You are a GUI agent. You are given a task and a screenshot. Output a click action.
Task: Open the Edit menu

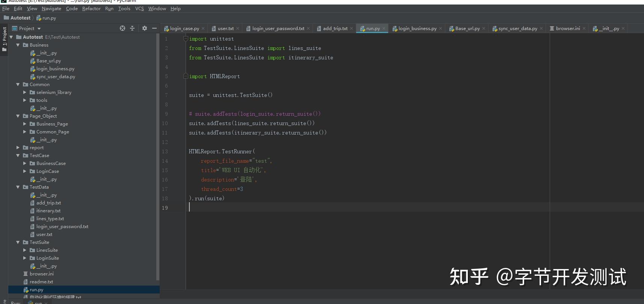pos(18,8)
